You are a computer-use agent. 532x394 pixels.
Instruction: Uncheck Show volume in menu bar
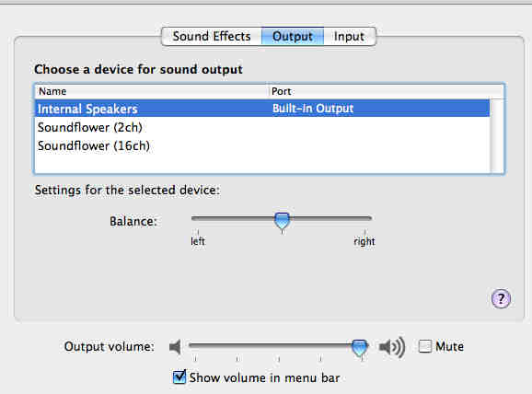coord(179,377)
